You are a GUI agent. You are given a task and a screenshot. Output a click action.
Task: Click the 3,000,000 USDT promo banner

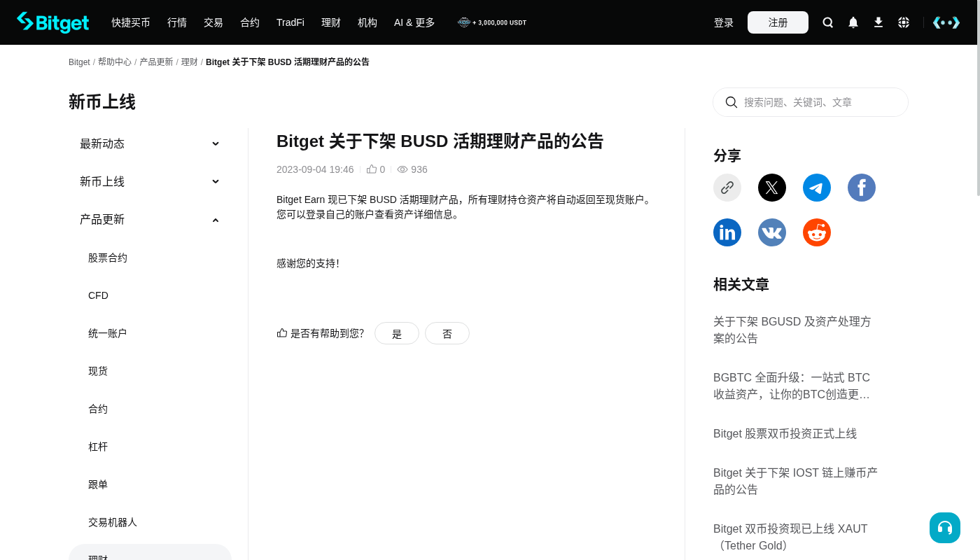(x=492, y=22)
